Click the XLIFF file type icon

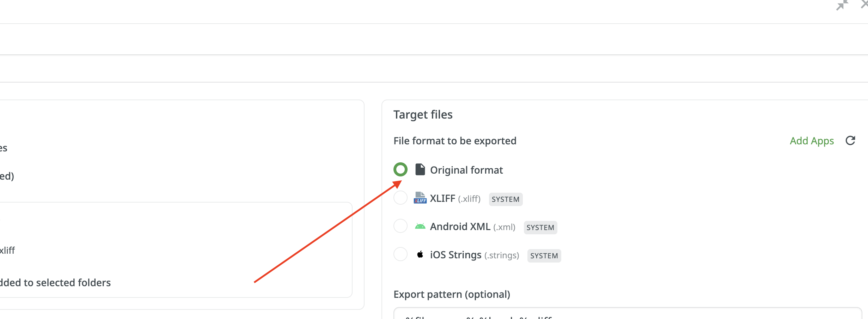point(420,198)
